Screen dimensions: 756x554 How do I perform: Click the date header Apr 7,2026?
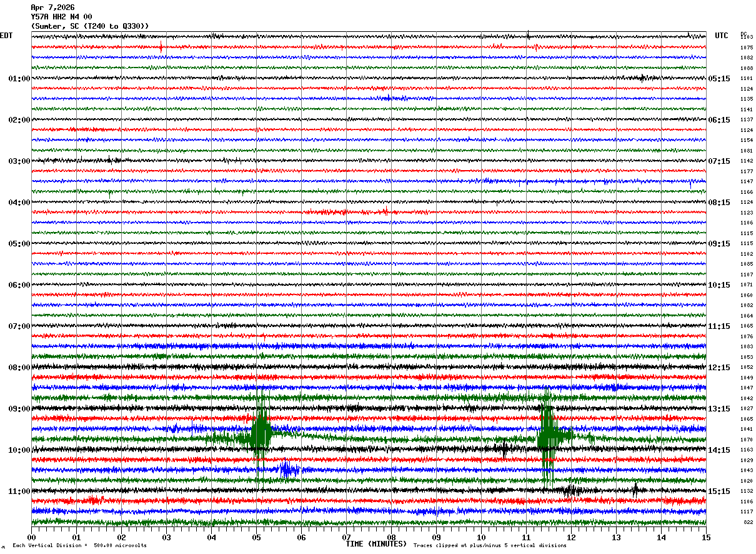pos(52,8)
